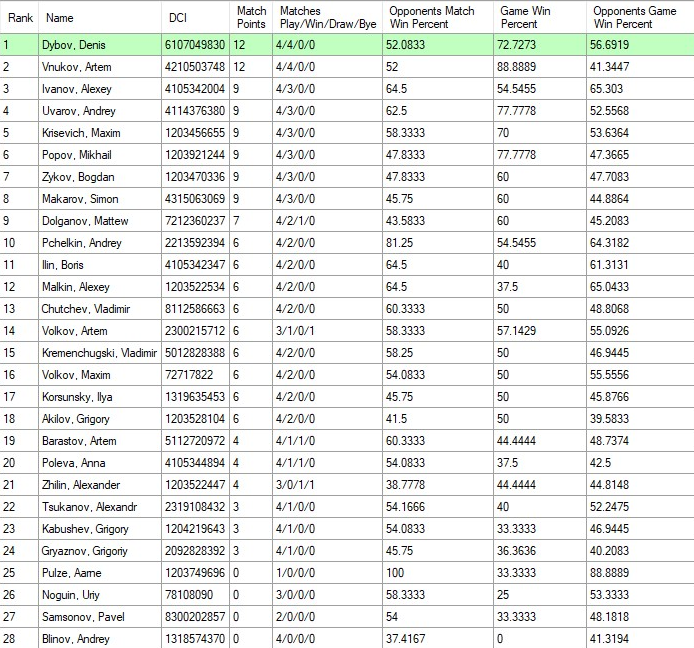Select last-place player Blinov, Andrey
The image size is (694, 648).
coord(76,639)
